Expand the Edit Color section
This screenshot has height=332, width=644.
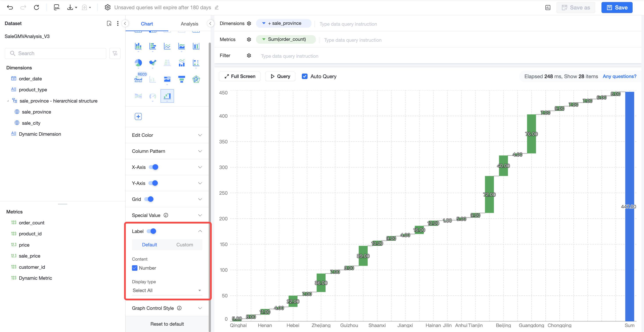167,135
